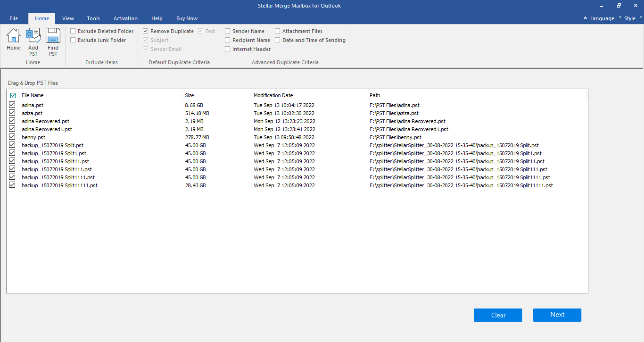The width and height of the screenshot is (644, 342).
Task: Open the View tab
Action: [x=68, y=18]
